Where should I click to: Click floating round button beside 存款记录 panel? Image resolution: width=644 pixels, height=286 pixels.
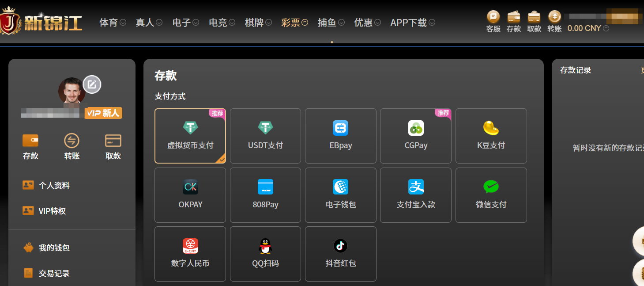coord(638,241)
